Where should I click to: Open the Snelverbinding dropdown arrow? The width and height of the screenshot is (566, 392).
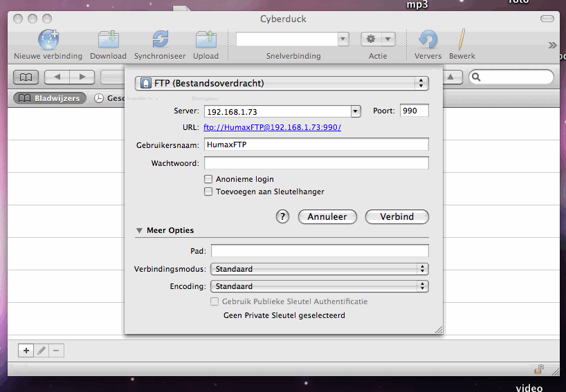click(x=343, y=39)
